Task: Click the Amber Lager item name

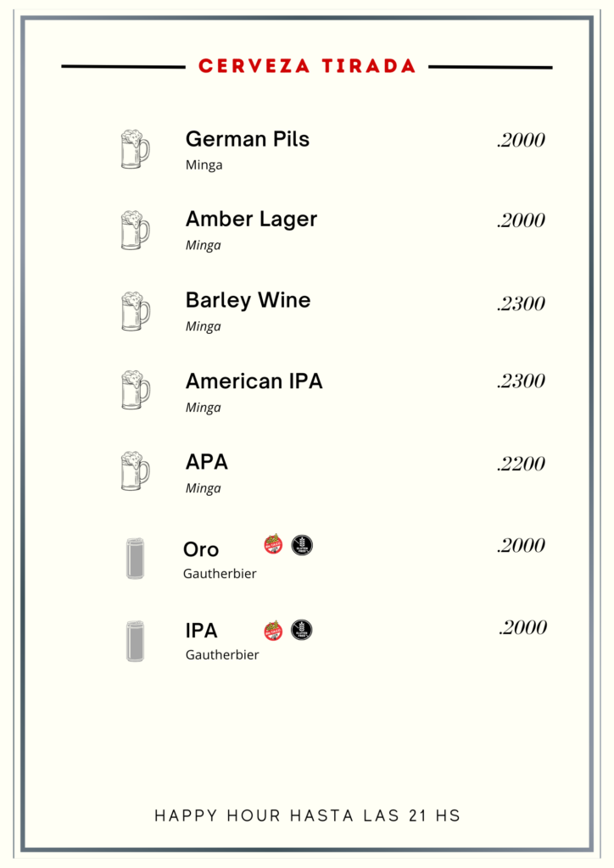Action: click(251, 220)
